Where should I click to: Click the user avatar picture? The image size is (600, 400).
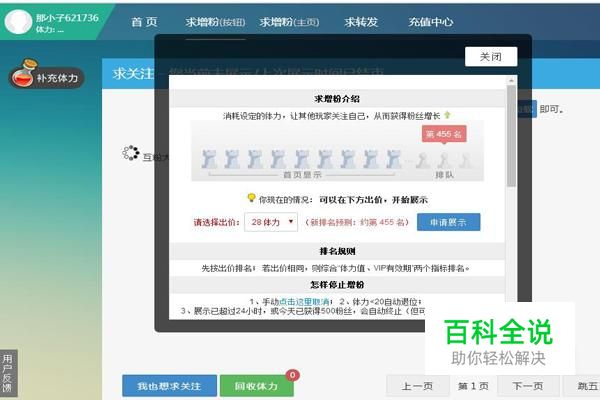(18, 22)
